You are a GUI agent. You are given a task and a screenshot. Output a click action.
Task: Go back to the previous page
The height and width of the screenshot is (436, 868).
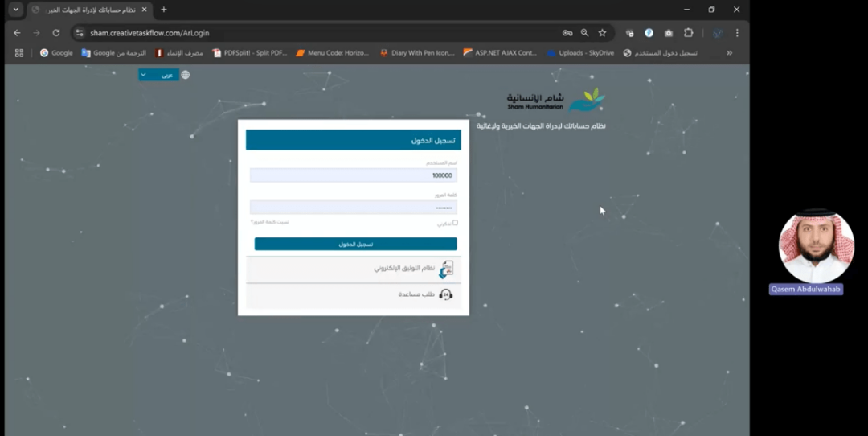(x=17, y=33)
